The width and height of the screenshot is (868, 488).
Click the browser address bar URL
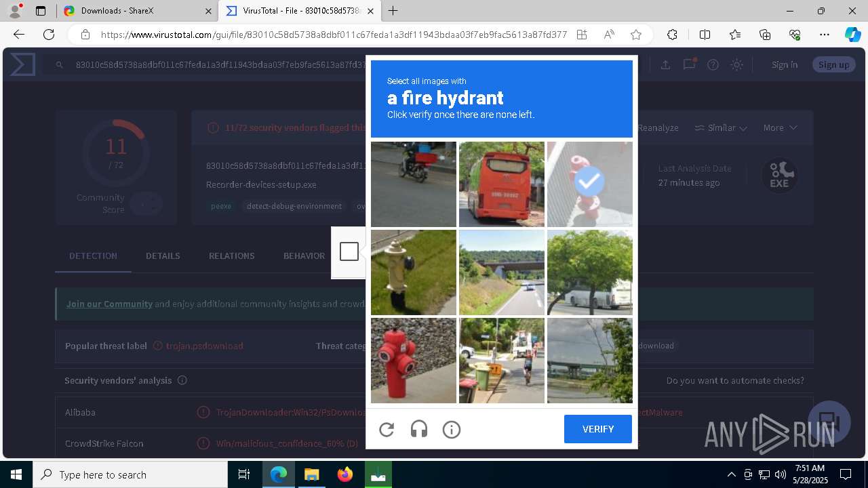(334, 35)
